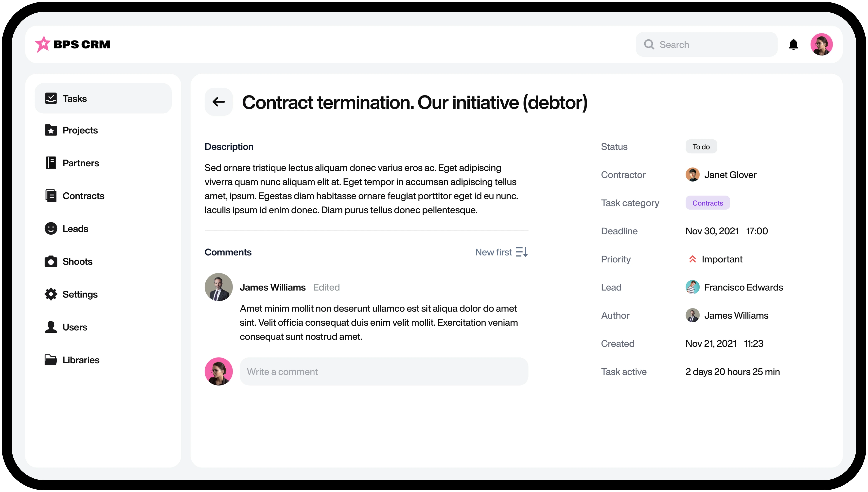Click the BPS CRM star logo

[43, 44]
